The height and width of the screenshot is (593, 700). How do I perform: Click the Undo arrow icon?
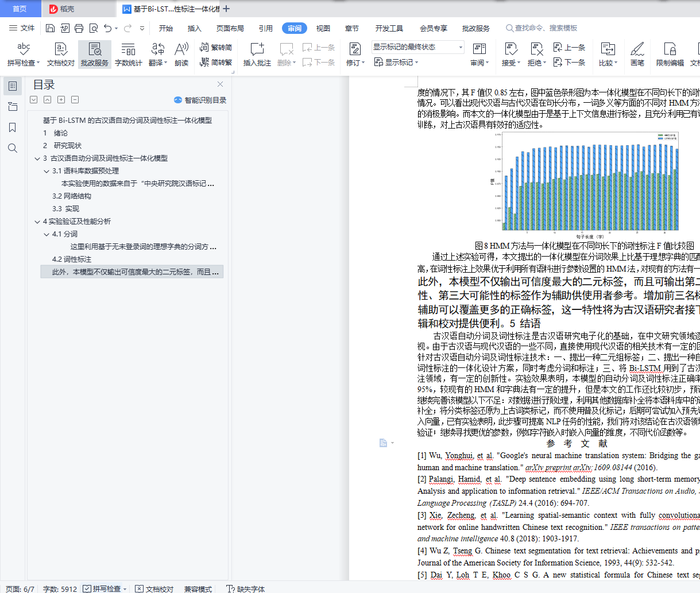[x=107, y=28]
